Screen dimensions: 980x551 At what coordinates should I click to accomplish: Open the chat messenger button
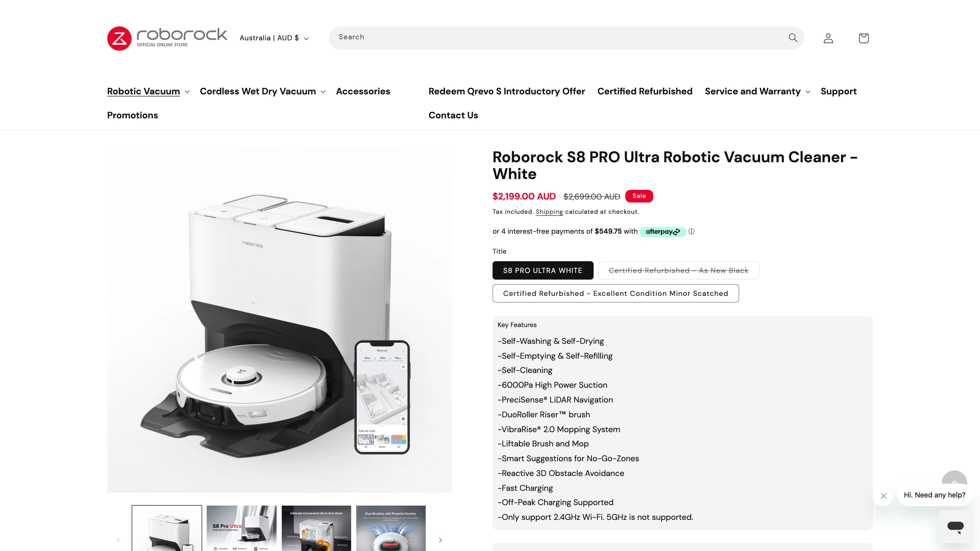(x=955, y=527)
